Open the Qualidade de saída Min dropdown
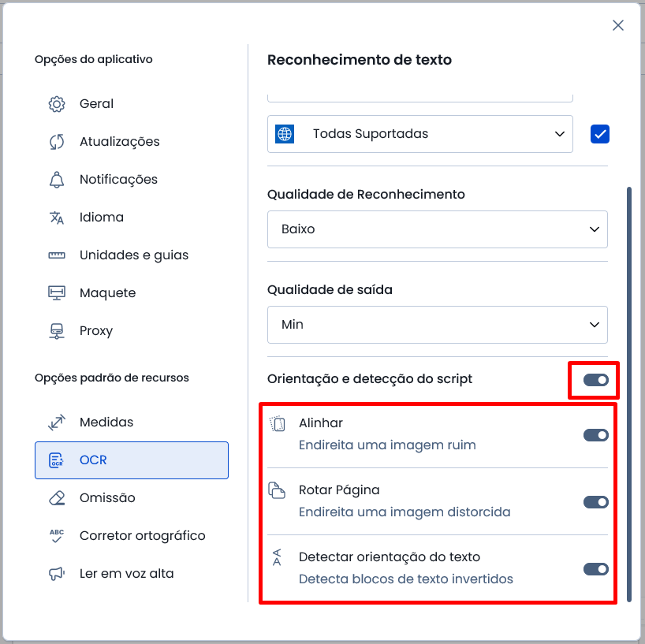The height and width of the screenshot is (644, 645). pos(438,325)
